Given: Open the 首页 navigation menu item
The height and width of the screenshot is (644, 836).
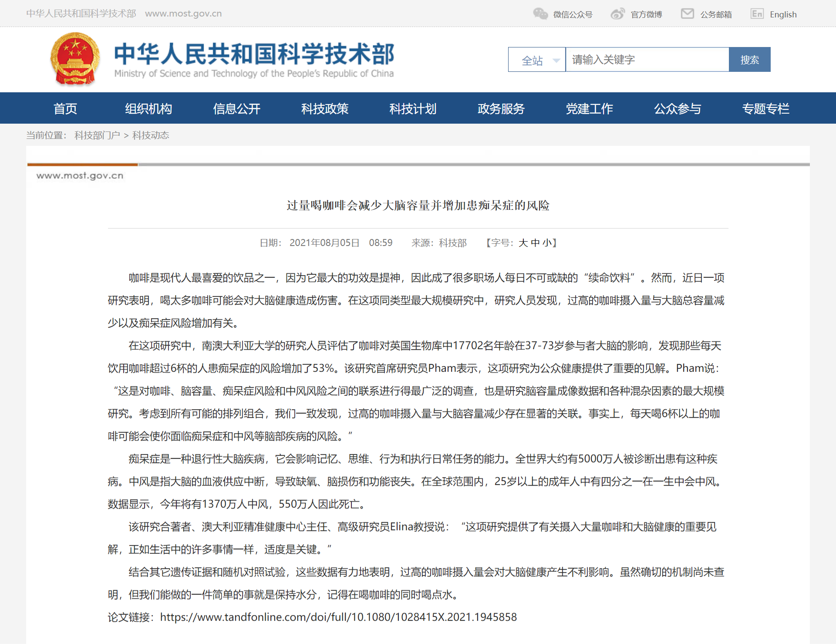Looking at the screenshot, I should 65,108.
